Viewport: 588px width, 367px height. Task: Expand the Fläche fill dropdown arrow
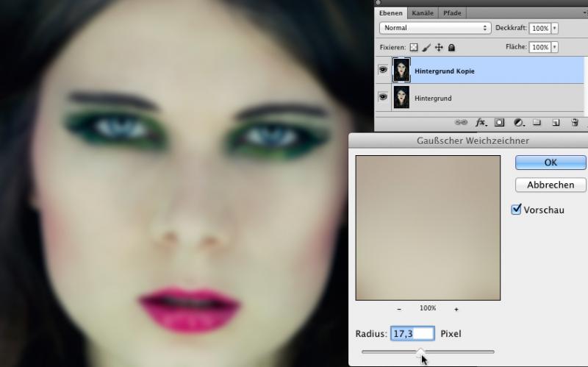pos(554,47)
